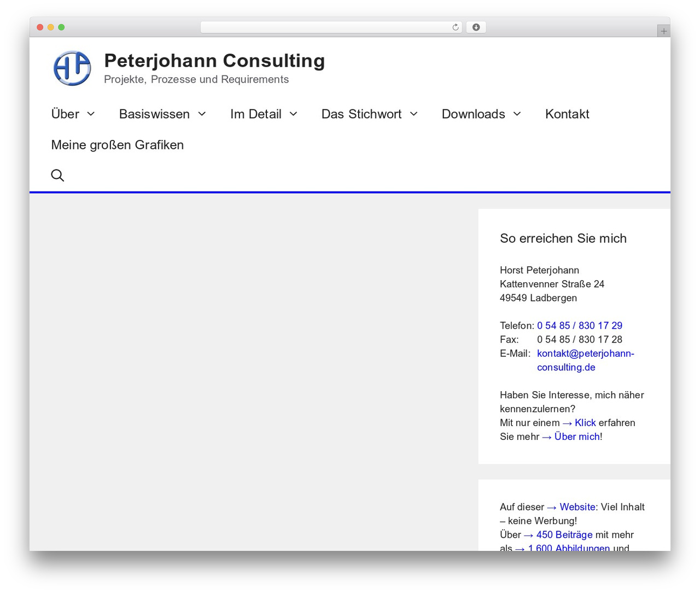This screenshot has width=700, height=593.
Task: Click the fax number 0 54 85 / 830 17 28
Action: click(x=580, y=340)
